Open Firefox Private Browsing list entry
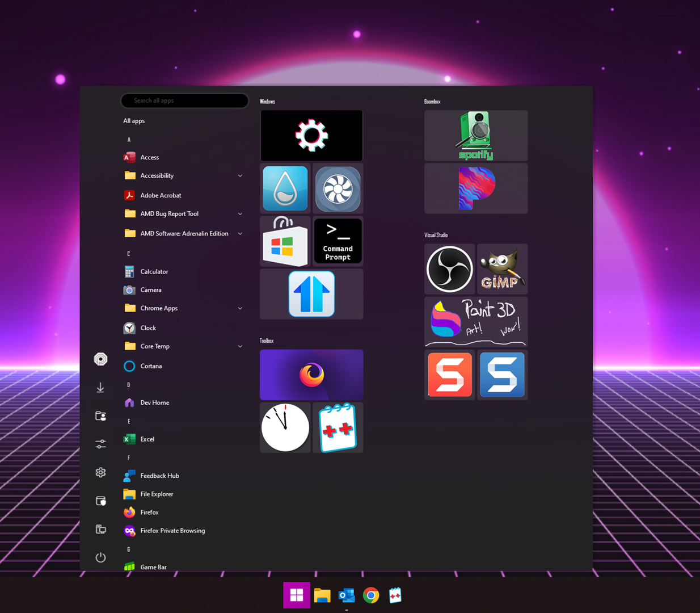Screen dimensions: 700x613 [x=184, y=531]
